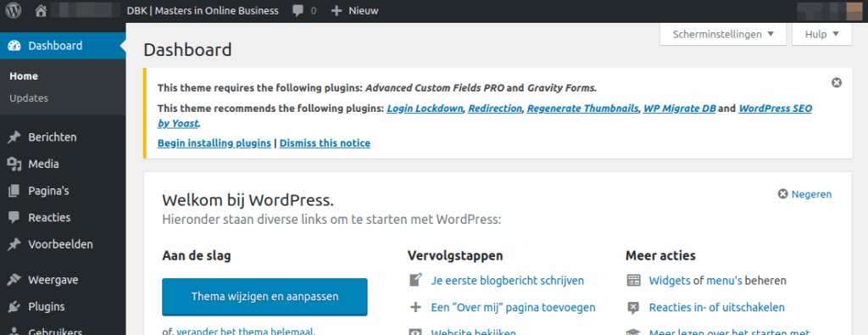The width and height of the screenshot is (868, 335).
Task: Open Plugins plug icon
Action: click(x=14, y=307)
